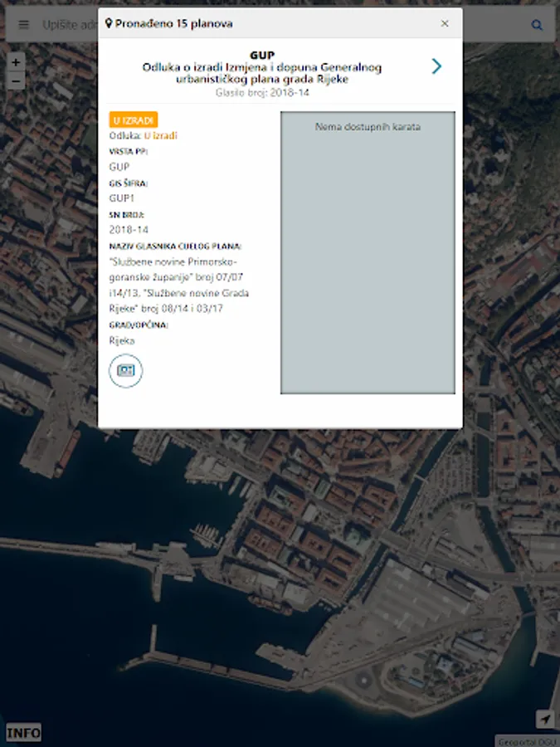The image size is (560, 747).
Task: Select the Rijeka city value
Action: point(122,340)
